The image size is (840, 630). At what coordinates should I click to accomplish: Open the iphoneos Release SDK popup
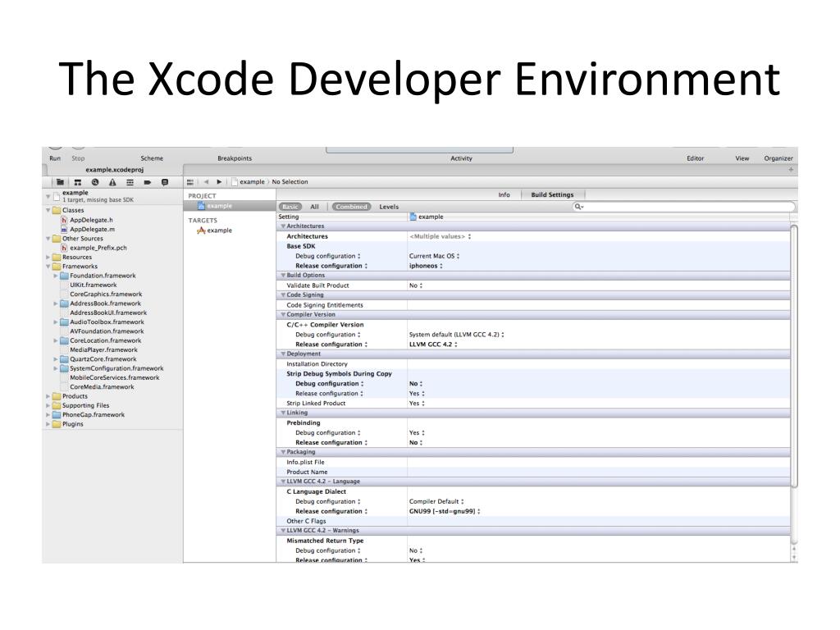[426, 266]
